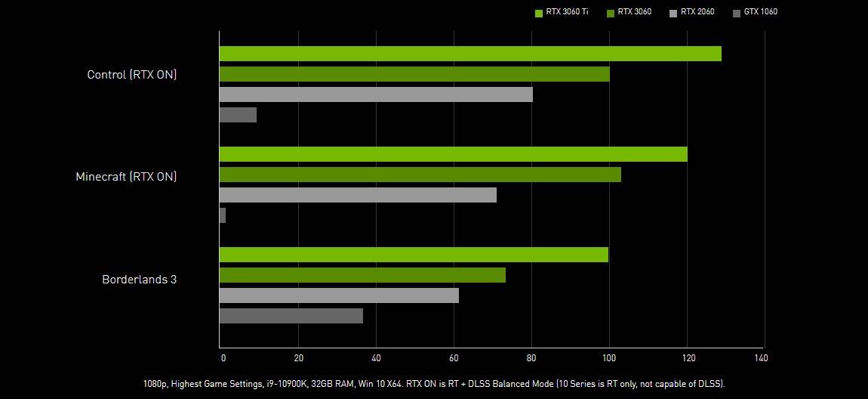
Task: Select the RTX 3060 Ti bar for Minecraft
Action: coord(453,154)
